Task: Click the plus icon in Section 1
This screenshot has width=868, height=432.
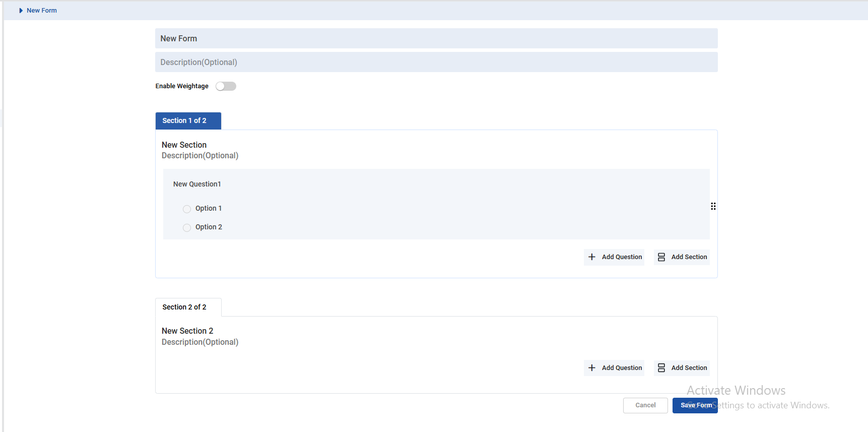Action: (x=592, y=257)
